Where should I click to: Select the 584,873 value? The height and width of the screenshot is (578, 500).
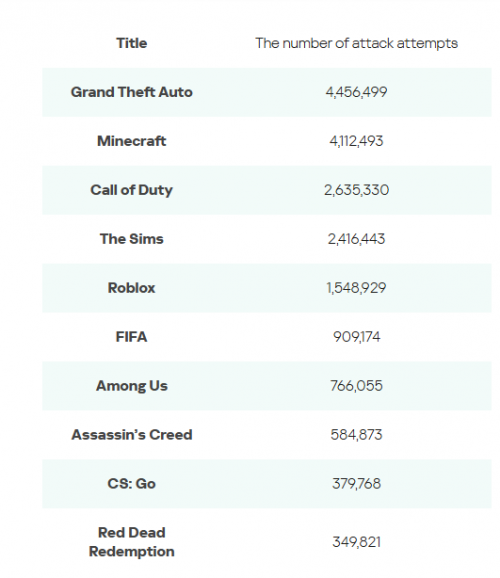(356, 435)
